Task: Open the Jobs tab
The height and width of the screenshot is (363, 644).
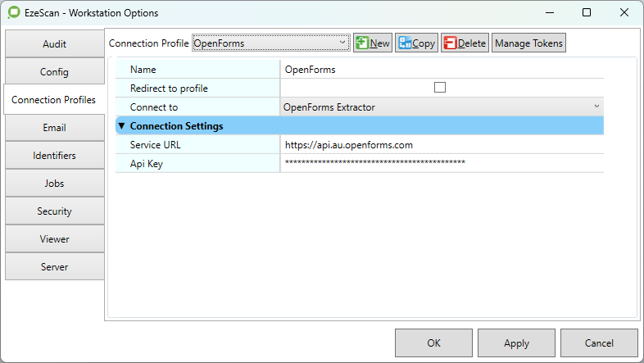Action: click(x=54, y=184)
